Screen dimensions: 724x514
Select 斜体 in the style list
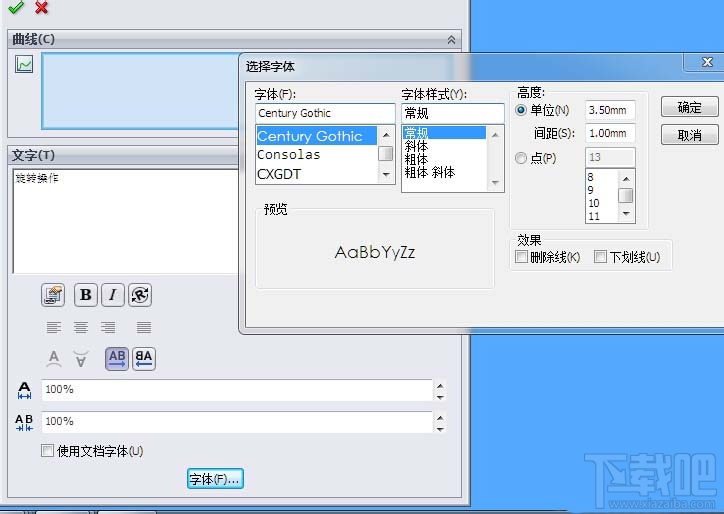click(444, 146)
